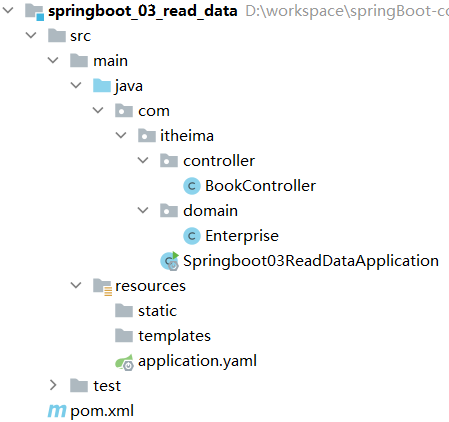The height and width of the screenshot is (422, 449).
Task: Collapse the springboot_03_read_data project root
Action: [8, 10]
